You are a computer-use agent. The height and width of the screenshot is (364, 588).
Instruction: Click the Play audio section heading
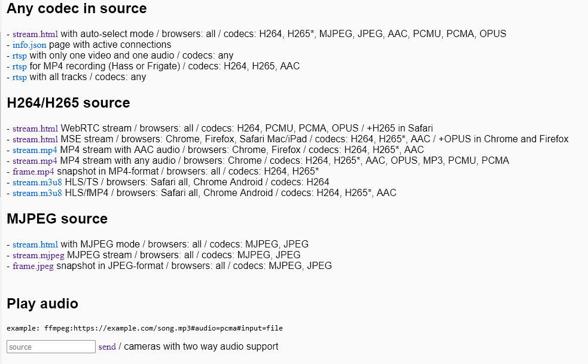point(41,304)
